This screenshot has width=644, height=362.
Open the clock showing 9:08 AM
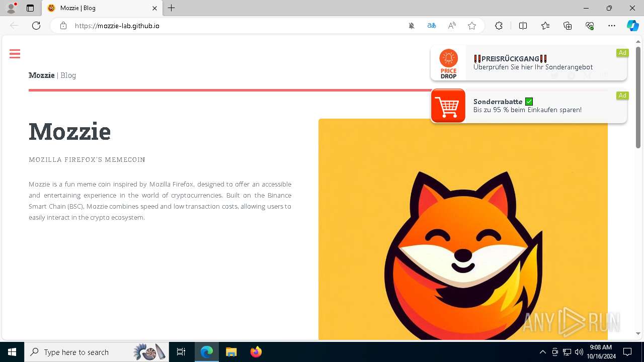click(x=601, y=352)
